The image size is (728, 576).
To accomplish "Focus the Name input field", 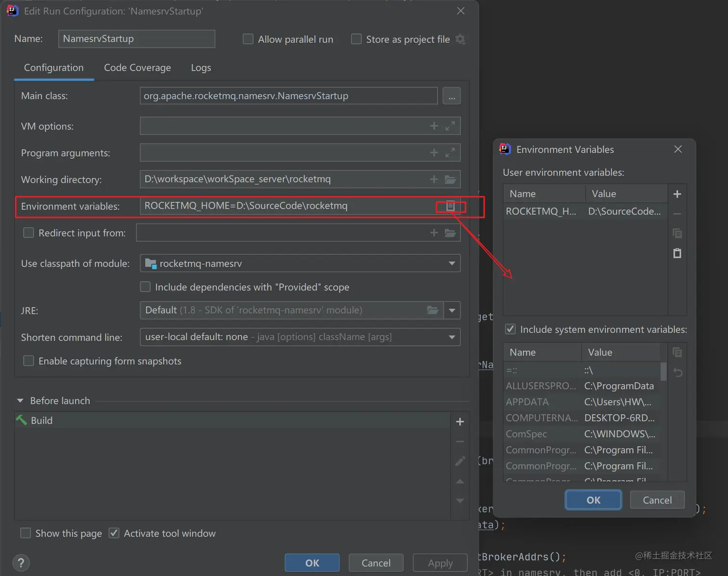I will (x=137, y=39).
